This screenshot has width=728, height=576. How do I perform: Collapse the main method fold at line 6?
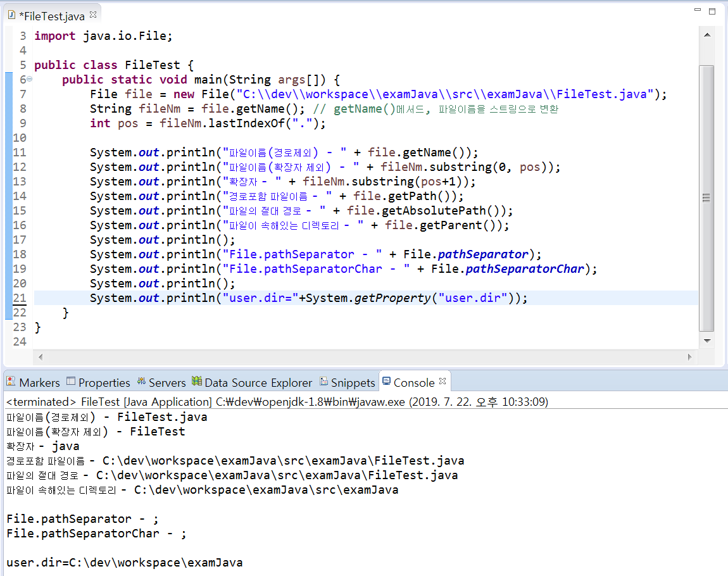(29, 79)
